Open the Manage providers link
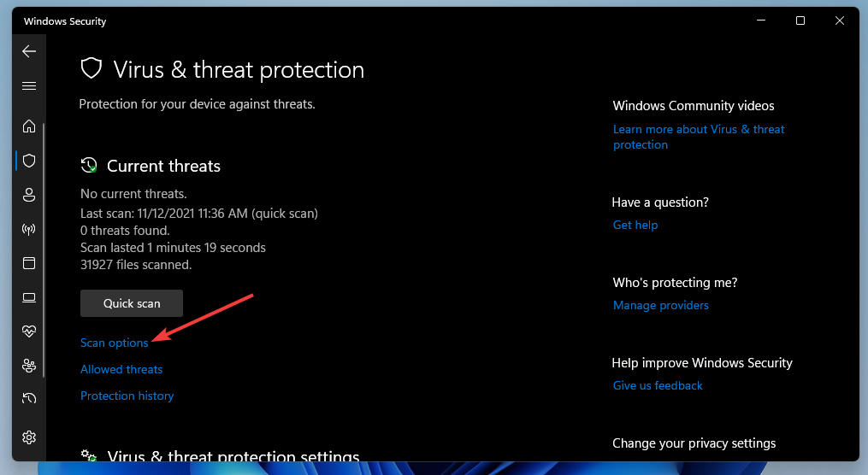 660,305
